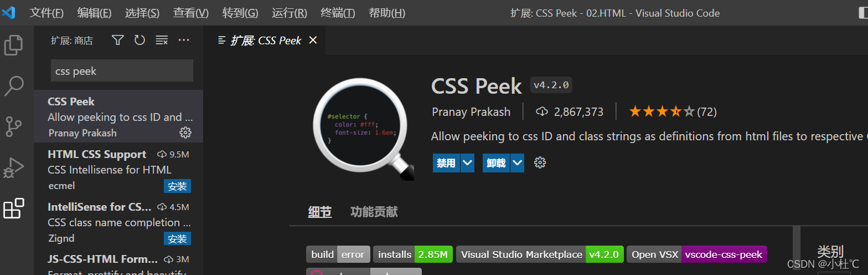Open the 查看(V) menu
Viewport: 868px width, 275px height.
(191, 13)
